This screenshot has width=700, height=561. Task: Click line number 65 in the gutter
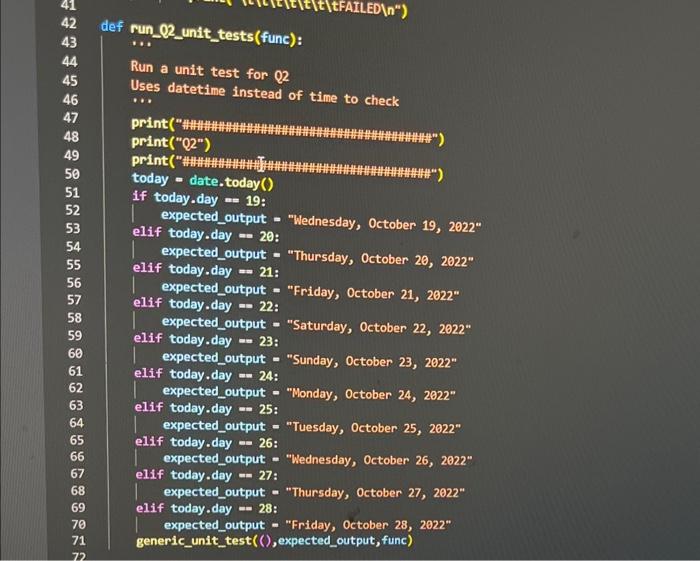[77, 440]
